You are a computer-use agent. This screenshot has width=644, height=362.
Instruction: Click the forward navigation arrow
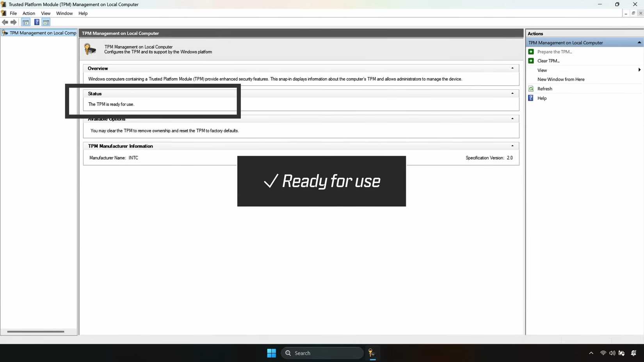click(14, 22)
